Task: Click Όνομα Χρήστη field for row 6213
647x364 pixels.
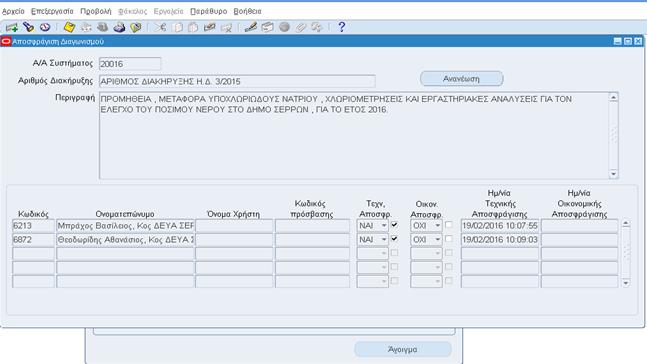Action: (234, 226)
